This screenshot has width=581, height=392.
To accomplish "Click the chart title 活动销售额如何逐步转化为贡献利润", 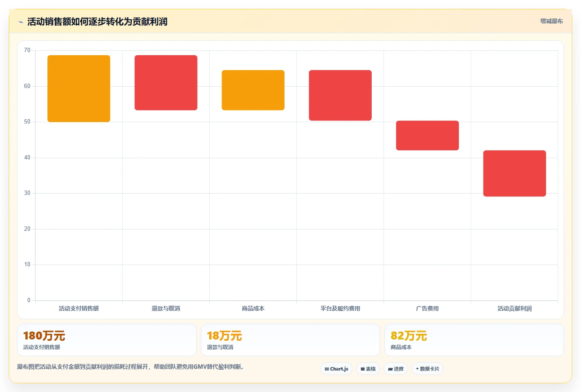I will [97, 21].
